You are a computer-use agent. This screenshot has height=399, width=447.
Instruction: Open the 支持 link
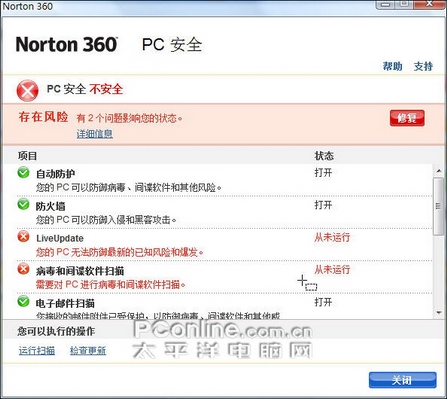(x=423, y=66)
